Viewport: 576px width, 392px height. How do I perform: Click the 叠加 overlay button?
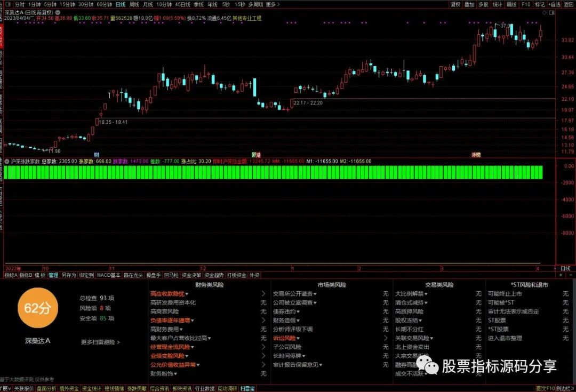(469, 4)
